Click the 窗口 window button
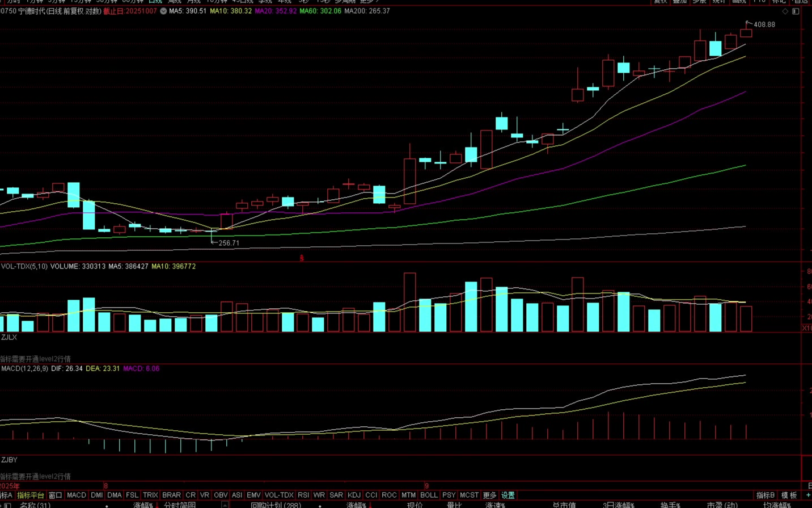This screenshot has height=508, width=812. tap(55, 496)
